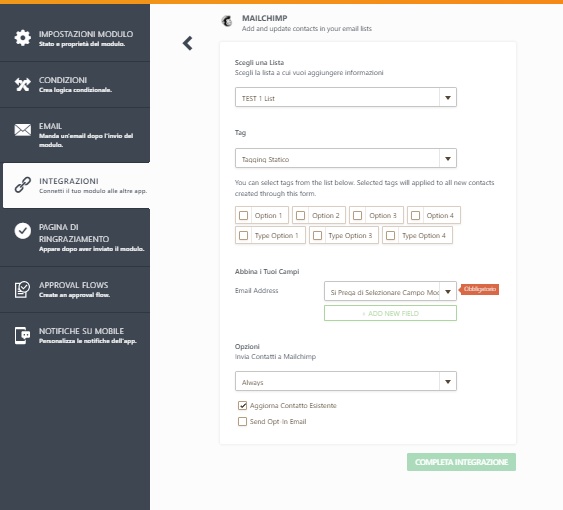This screenshot has width=563, height=510.
Task: Check the Option 4 tag checkbox
Action: click(x=415, y=215)
